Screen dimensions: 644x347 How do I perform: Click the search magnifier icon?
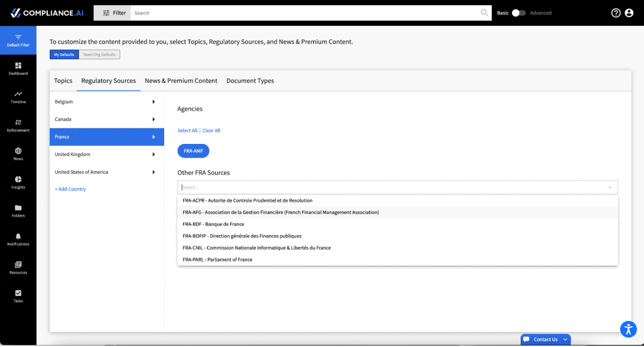pyautogui.click(x=484, y=13)
